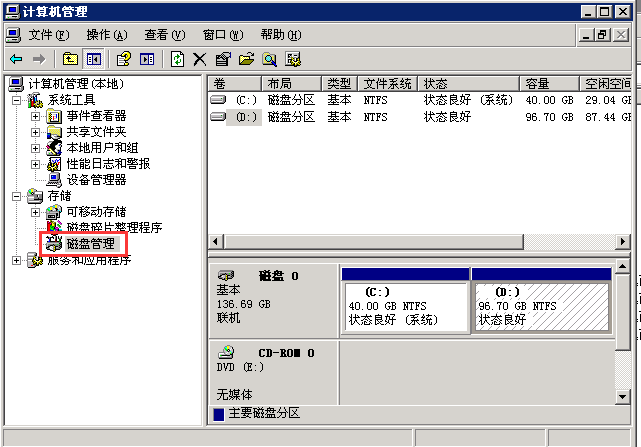Sort by the 卷 column header
This screenshot has width=641, height=447.
click(x=235, y=84)
